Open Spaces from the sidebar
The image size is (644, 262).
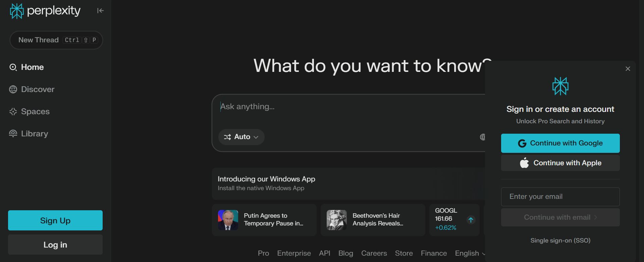(x=30, y=112)
